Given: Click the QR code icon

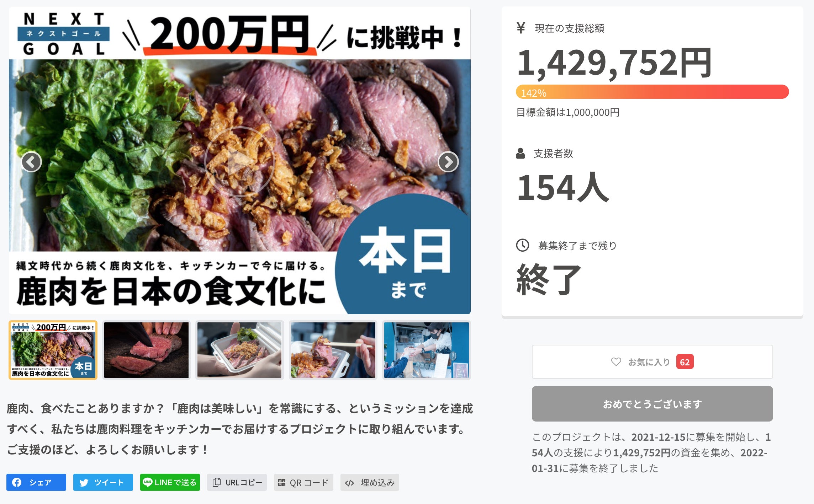Looking at the screenshot, I should 282,483.
